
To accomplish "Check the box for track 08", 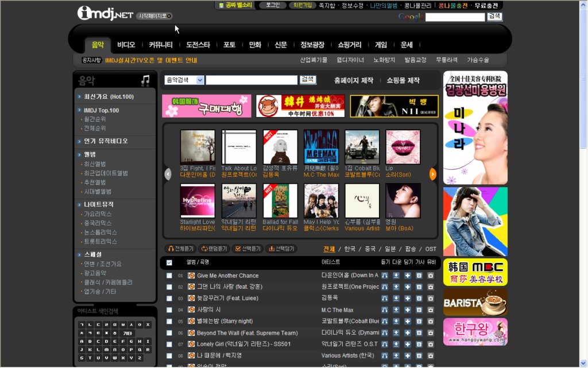I will coord(169,356).
